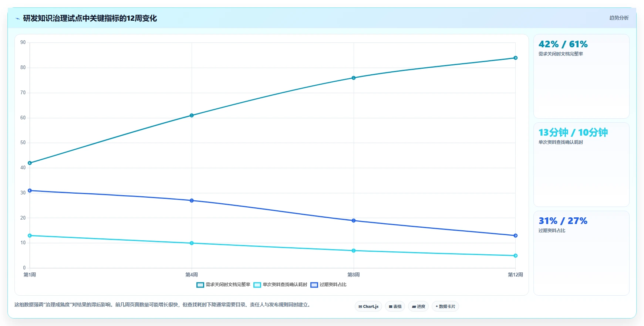Click 需求关闭时文档完整率 caption in first stat card
644x326 pixels.
click(561, 54)
